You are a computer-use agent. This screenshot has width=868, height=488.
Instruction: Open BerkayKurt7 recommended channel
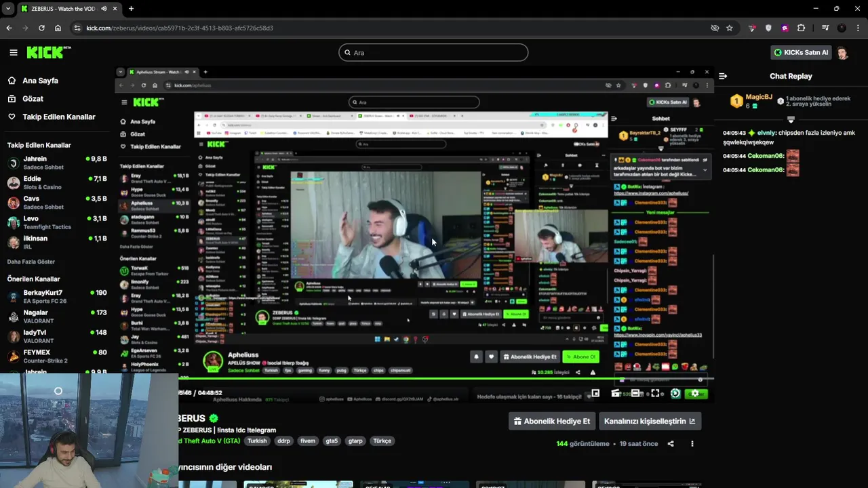tap(57, 297)
